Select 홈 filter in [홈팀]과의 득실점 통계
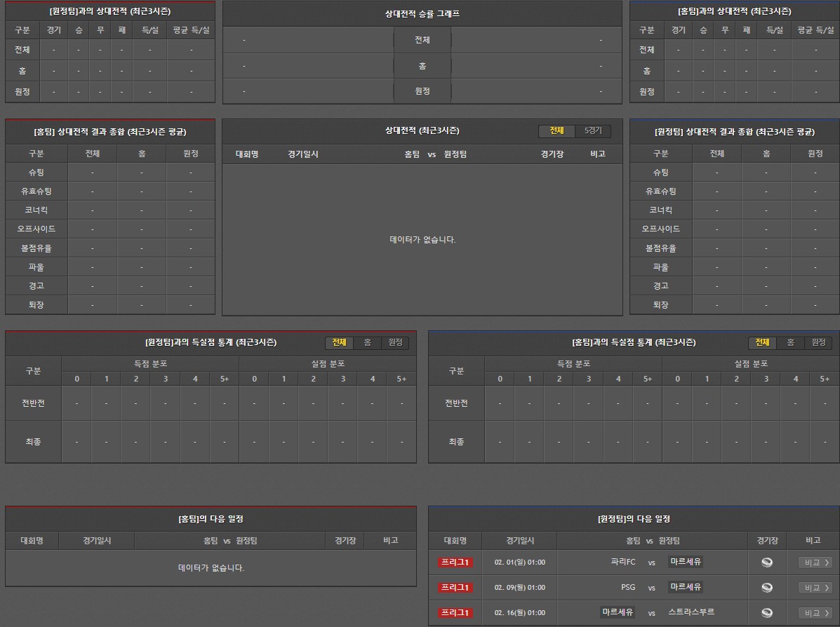Image resolution: width=840 pixels, height=627 pixels. click(790, 342)
